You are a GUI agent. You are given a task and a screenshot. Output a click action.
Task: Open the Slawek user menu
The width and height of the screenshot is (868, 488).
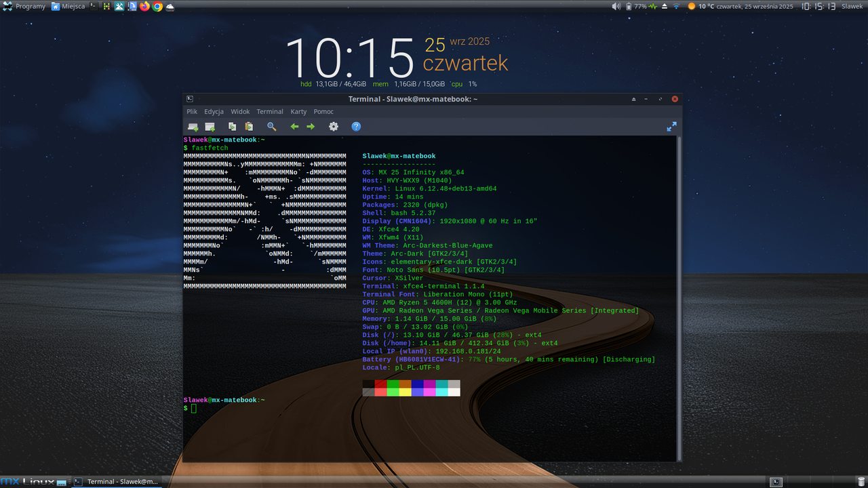(852, 6)
